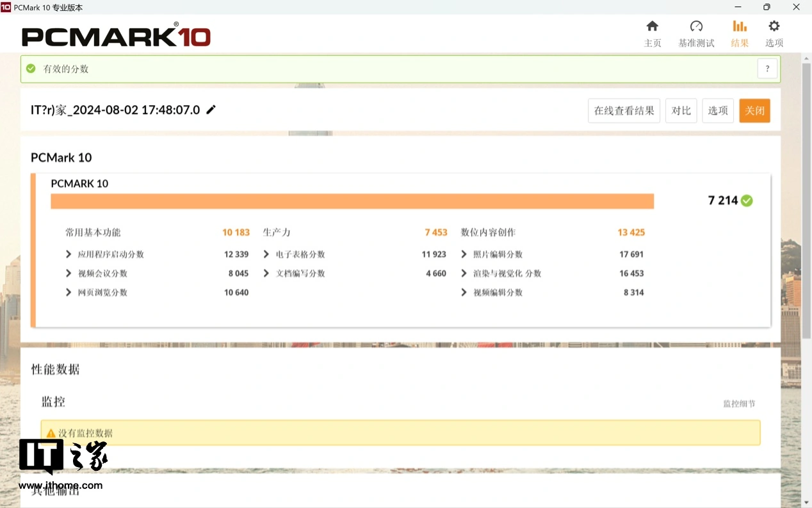Expand the 电子表格分数 row
The width and height of the screenshot is (812, 508).
click(x=266, y=254)
